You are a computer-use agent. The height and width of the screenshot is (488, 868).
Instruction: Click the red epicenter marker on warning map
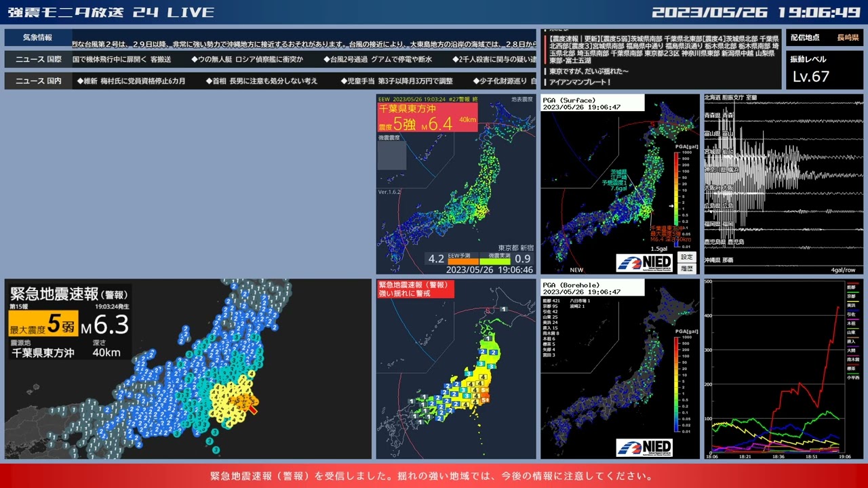point(252,409)
